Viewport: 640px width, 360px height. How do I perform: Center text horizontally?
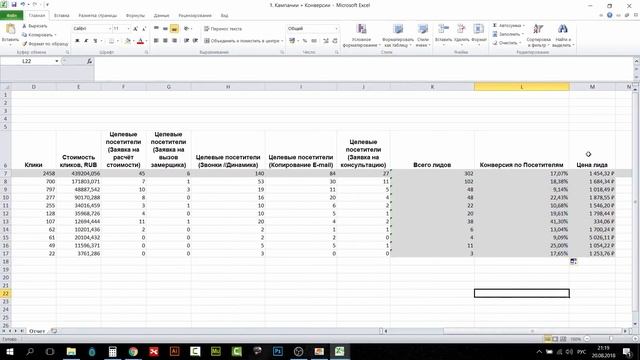pos(165,41)
